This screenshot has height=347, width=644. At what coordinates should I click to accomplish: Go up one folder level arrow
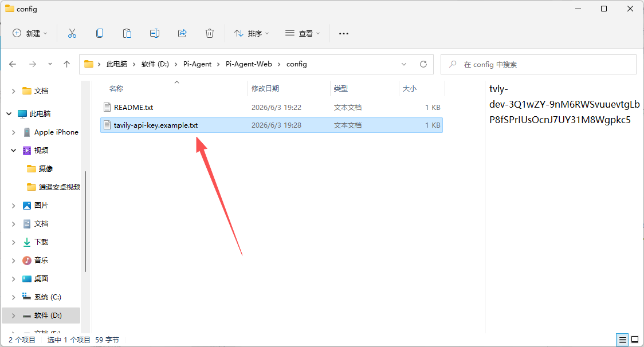tap(66, 64)
